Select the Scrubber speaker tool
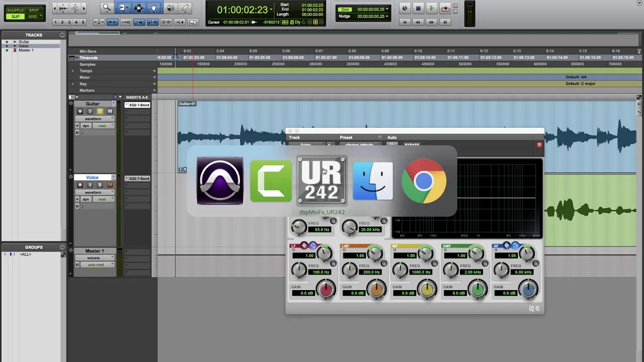Screen dimensions: 644x362 tap(171, 8)
